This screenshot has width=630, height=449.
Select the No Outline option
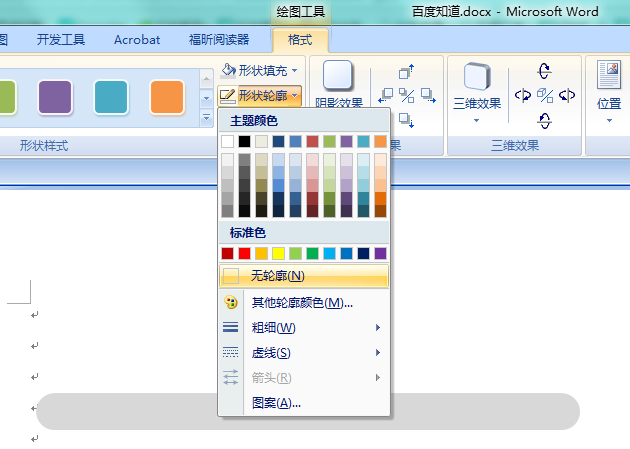(x=304, y=276)
